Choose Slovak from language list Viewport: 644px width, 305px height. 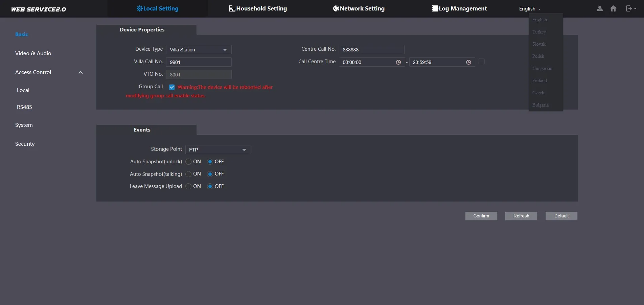click(x=546, y=44)
